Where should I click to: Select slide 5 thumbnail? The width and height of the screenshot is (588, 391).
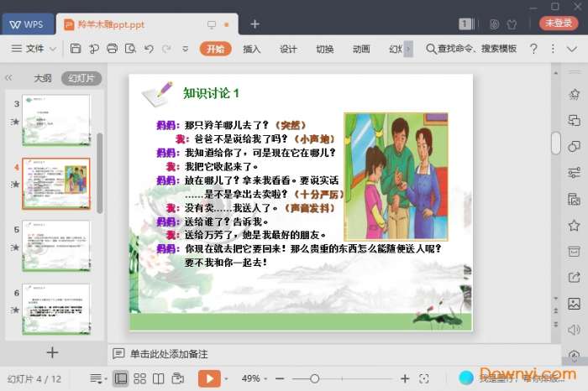click(56, 246)
